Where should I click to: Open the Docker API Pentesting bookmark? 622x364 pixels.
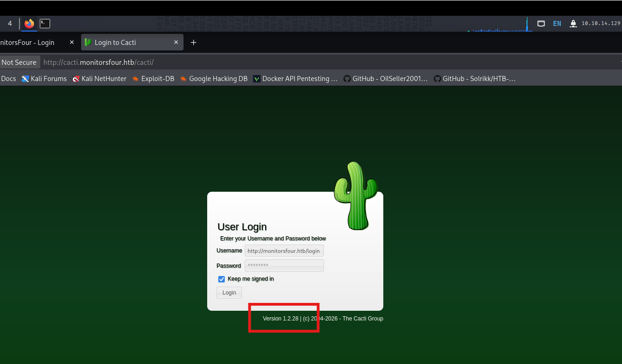click(x=295, y=79)
